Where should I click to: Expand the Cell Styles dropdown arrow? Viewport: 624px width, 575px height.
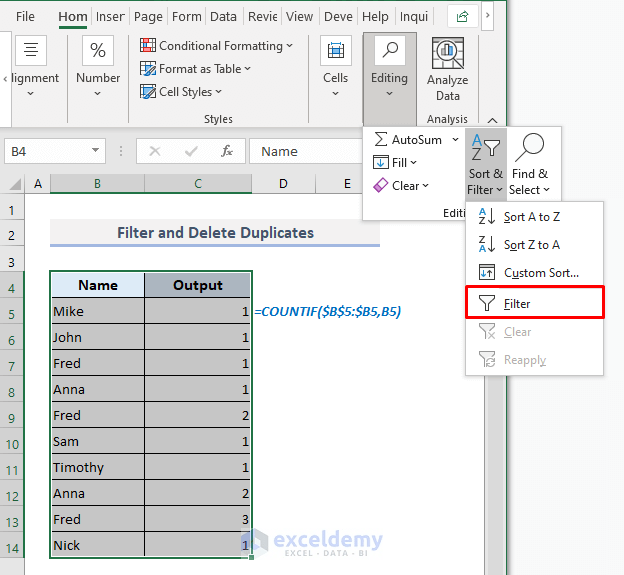(218, 92)
